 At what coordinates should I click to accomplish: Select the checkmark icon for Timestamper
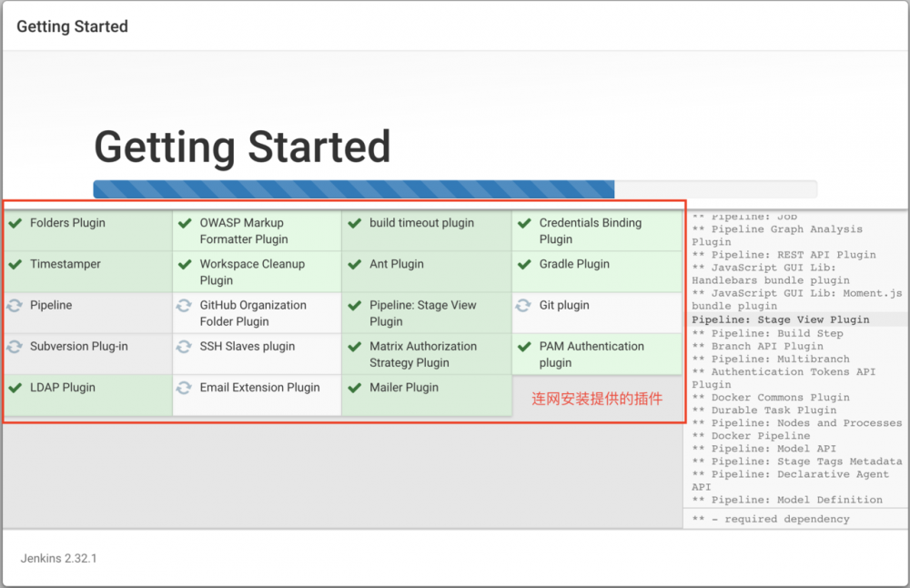coord(16,264)
